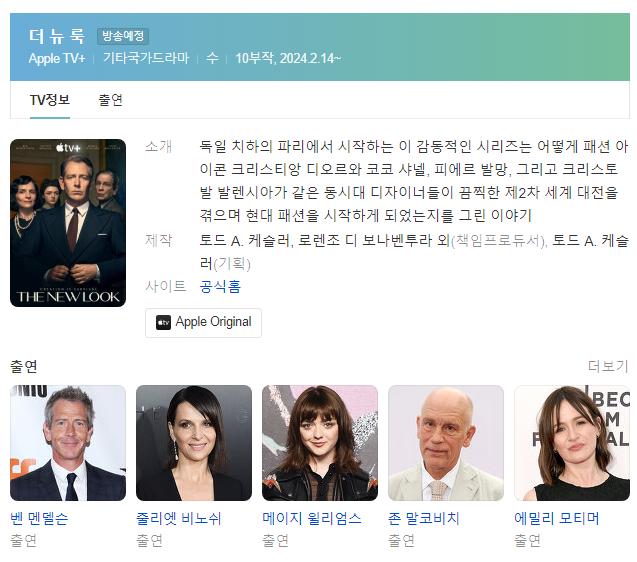The image size is (637, 562).
Task: Open The New Look poster image
Action: click(x=68, y=223)
